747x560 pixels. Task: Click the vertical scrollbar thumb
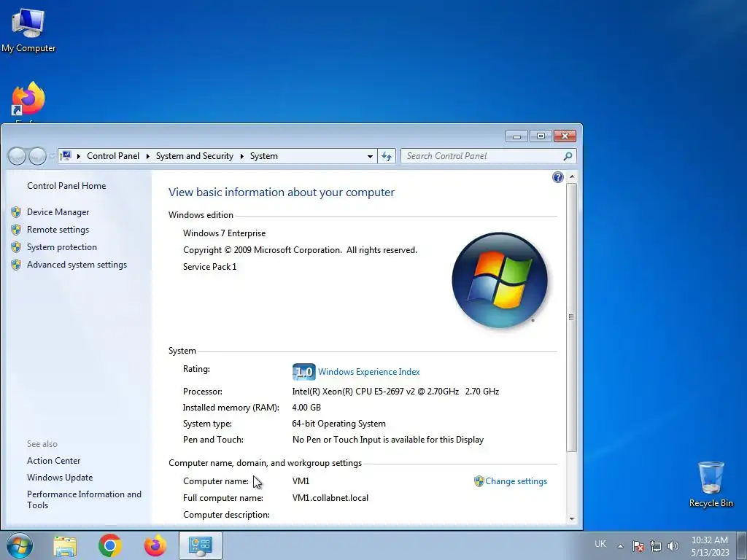point(572,317)
